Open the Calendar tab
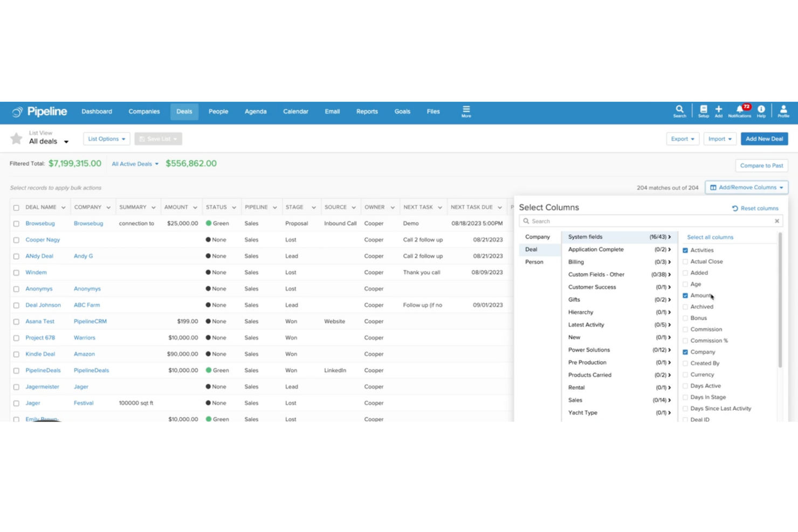 point(295,112)
